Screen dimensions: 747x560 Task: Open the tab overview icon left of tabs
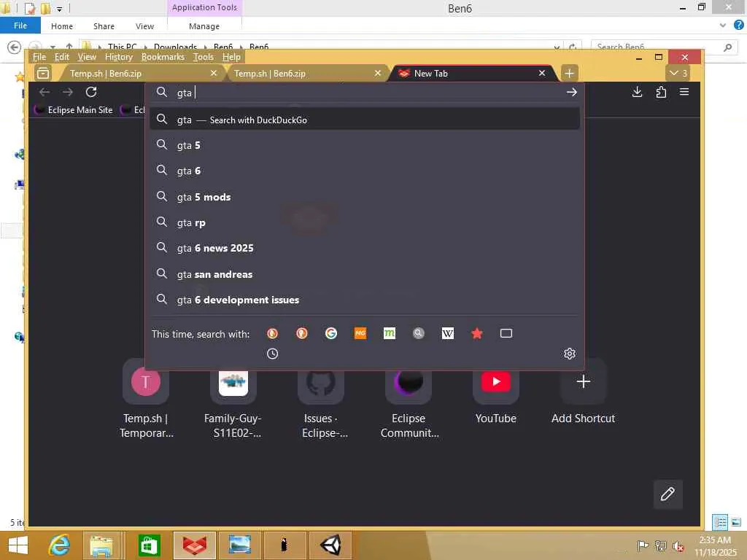[43, 74]
